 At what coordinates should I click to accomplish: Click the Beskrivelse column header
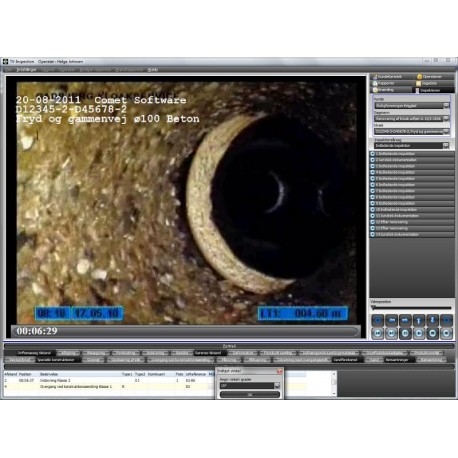49,374
